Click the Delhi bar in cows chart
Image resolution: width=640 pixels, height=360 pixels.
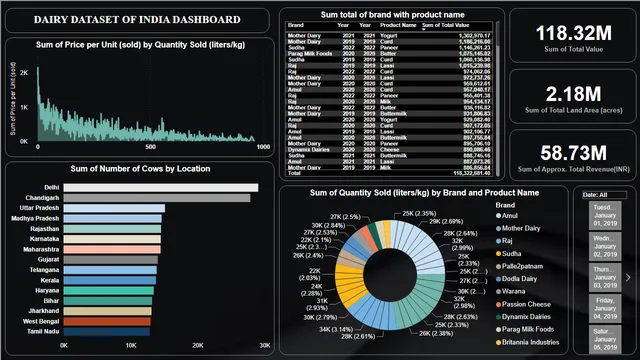[x=161, y=188]
